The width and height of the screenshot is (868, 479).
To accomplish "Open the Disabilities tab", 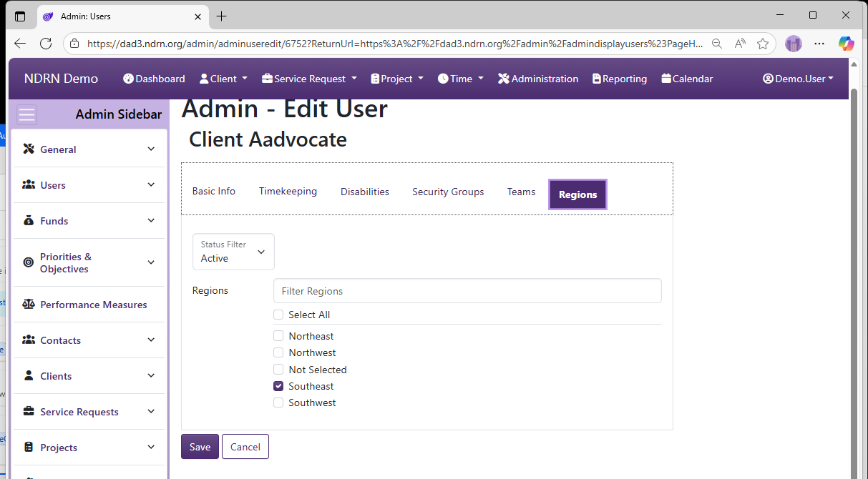I will pyautogui.click(x=365, y=192).
